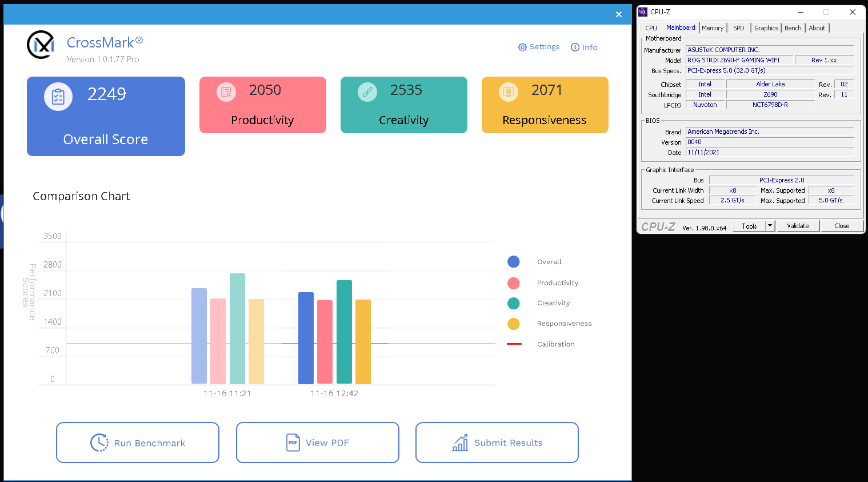This screenshot has height=482, width=868.
Task: Click the Submit Results button
Action: pos(497,443)
